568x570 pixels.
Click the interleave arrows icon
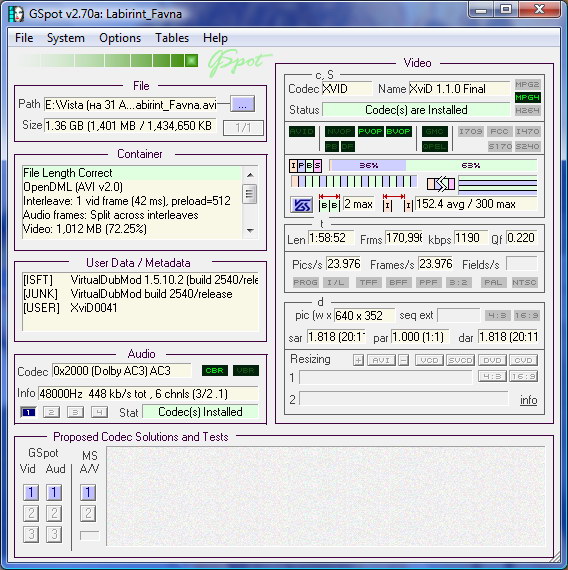(441, 184)
